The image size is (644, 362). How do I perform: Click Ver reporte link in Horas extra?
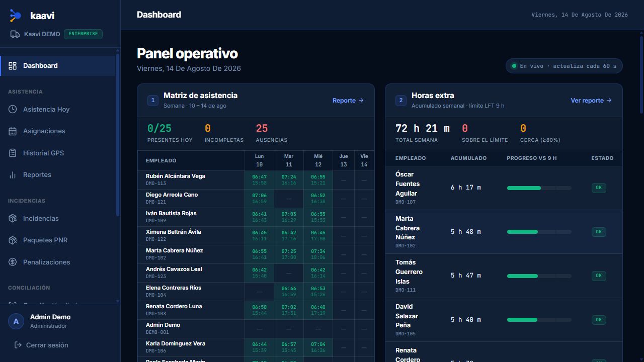[x=591, y=101]
